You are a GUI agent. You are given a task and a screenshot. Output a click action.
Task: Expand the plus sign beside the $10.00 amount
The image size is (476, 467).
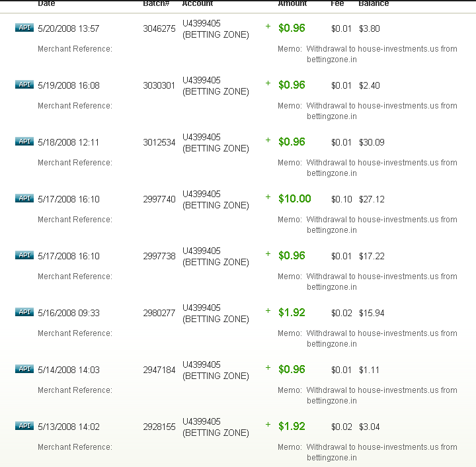tap(268, 197)
